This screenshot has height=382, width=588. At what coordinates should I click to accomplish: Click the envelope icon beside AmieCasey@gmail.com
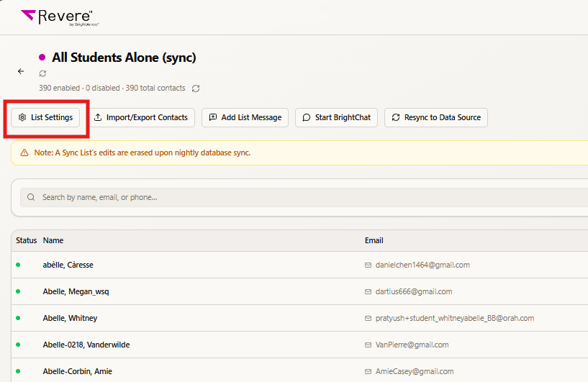(368, 371)
